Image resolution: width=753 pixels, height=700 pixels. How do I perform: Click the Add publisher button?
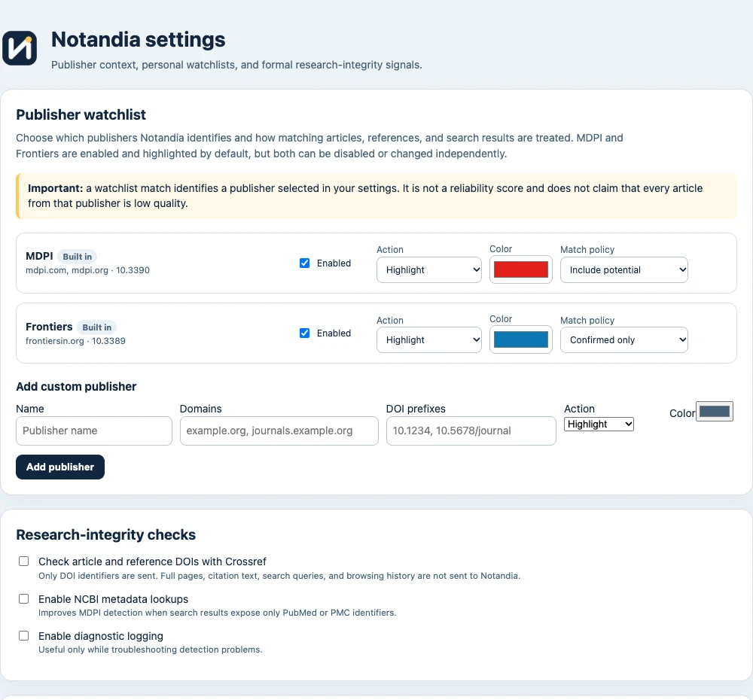(60, 467)
